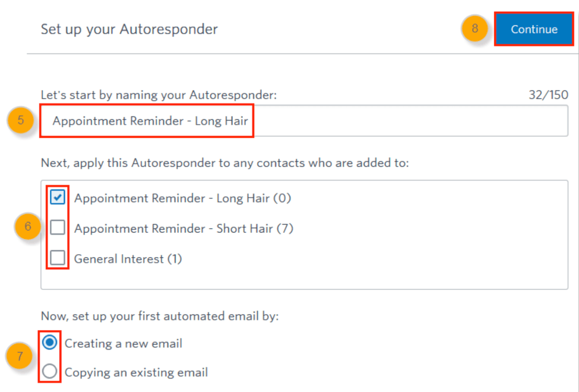Click the 32/150 character counter
This screenshot has width=579, height=392.
(548, 95)
